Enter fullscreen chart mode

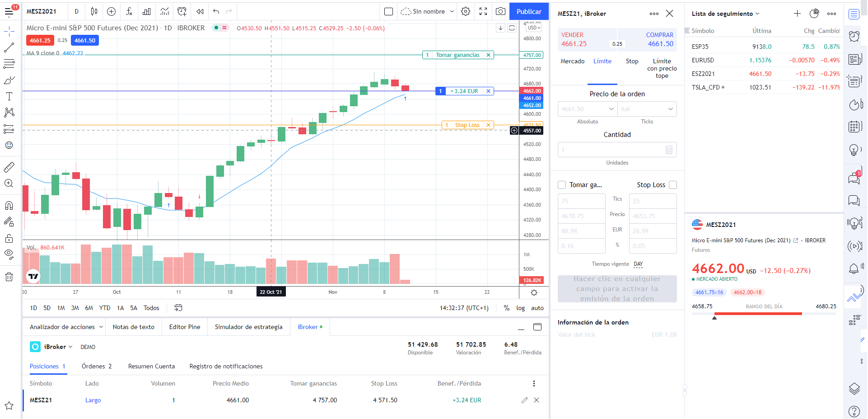pos(483,11)
